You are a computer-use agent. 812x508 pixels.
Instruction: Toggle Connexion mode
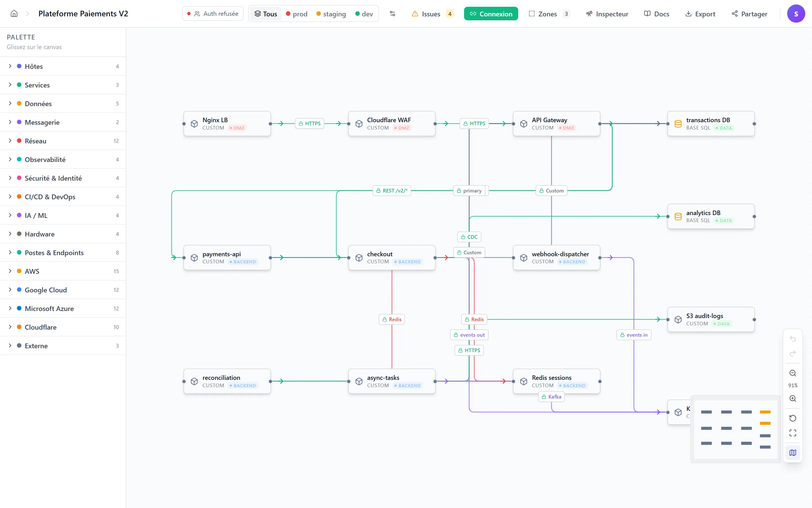point(491,14)
